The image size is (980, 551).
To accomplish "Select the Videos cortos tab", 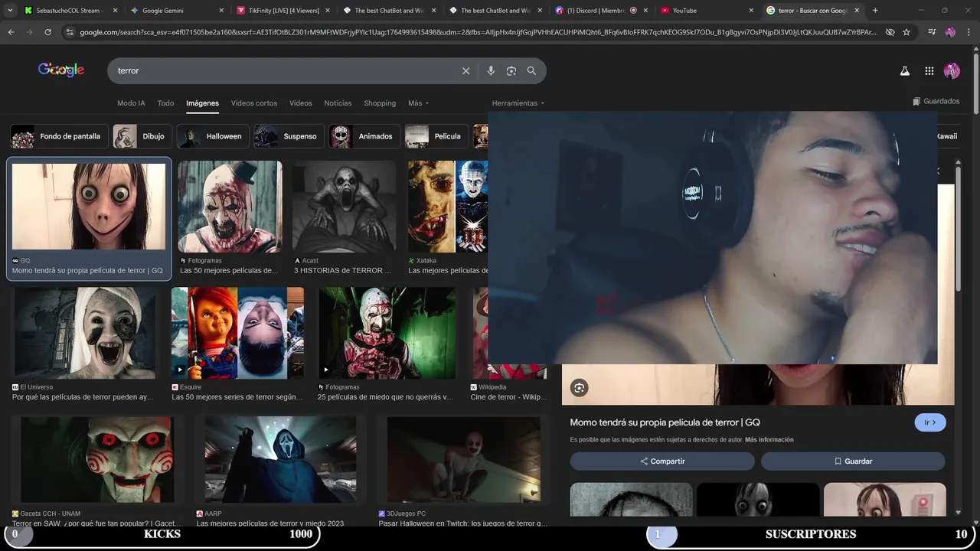I will (254, 103).
